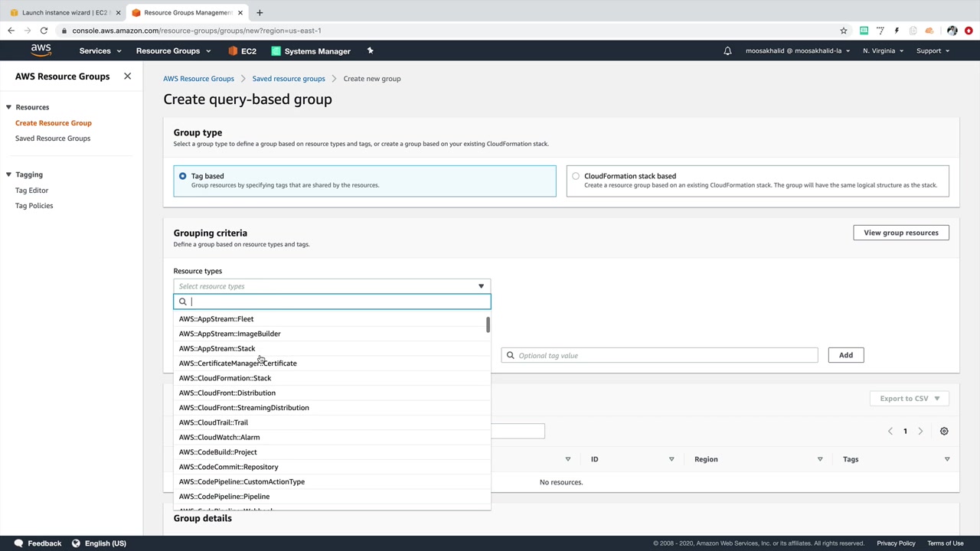
Task: Choose AWS::CloudFront::StreamingDistribution option
Action: (332, 408)
